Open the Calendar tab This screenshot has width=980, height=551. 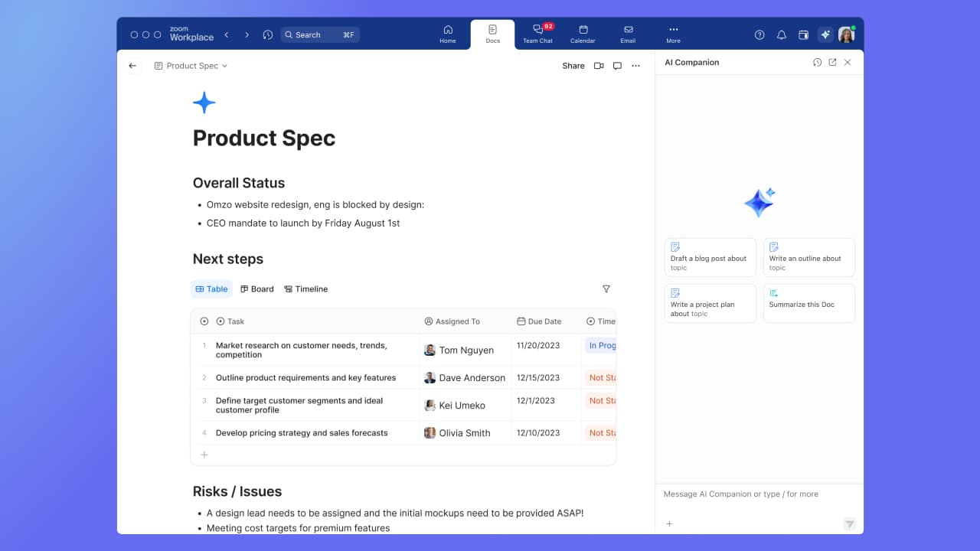(583, 34)
